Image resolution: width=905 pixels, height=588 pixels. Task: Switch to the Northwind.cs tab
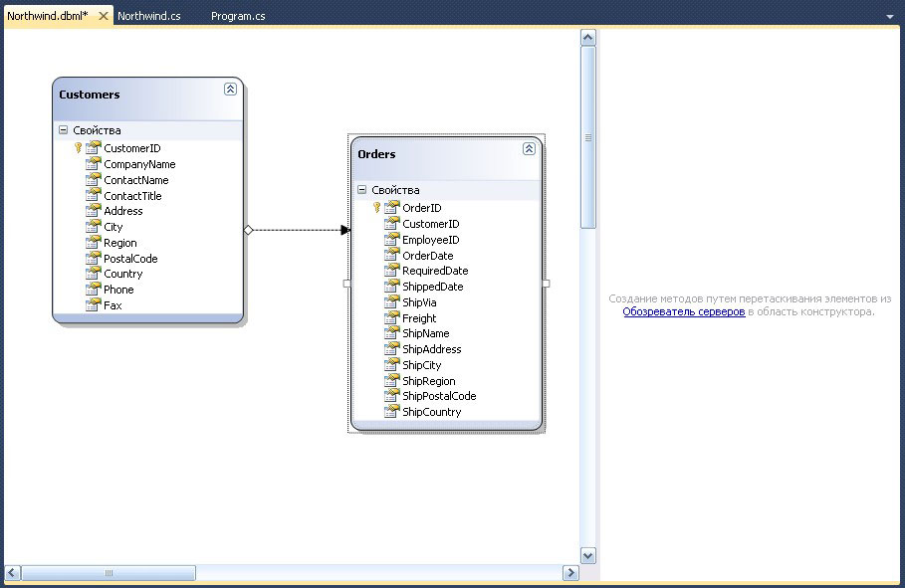(149, 16)
